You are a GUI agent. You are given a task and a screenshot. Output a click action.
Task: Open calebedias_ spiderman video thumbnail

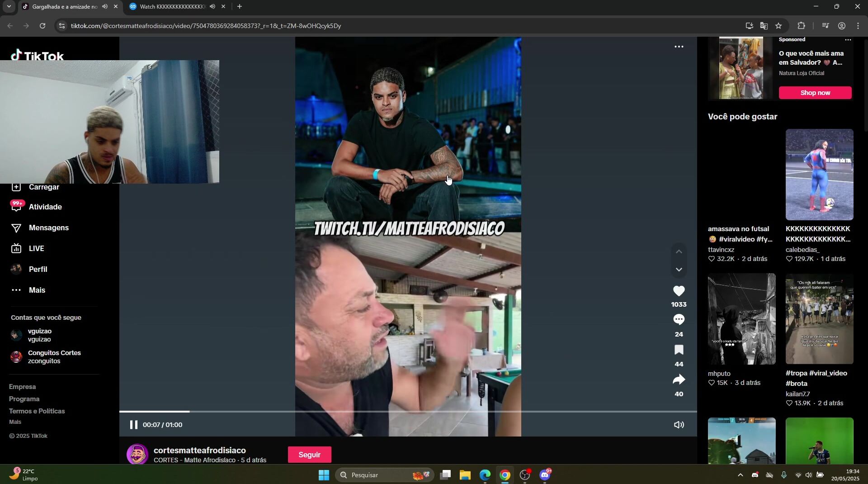(x=819, y=175)
